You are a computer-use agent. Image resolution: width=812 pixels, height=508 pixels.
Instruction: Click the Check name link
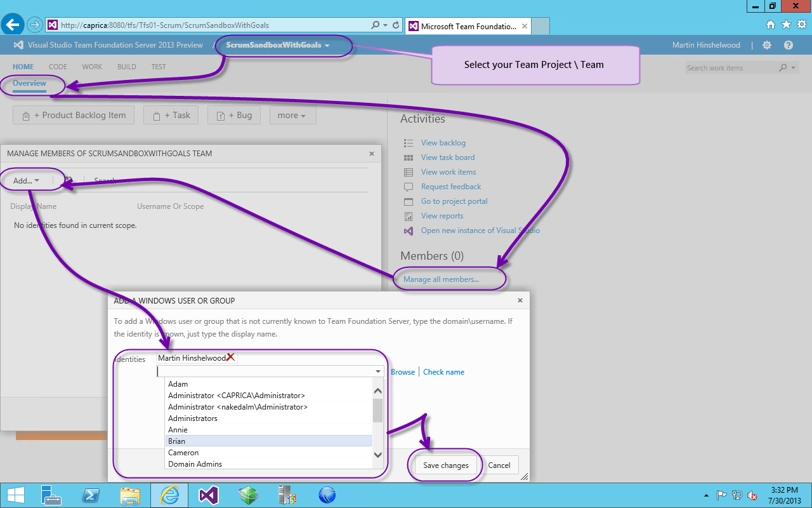[x=443, y=372]
